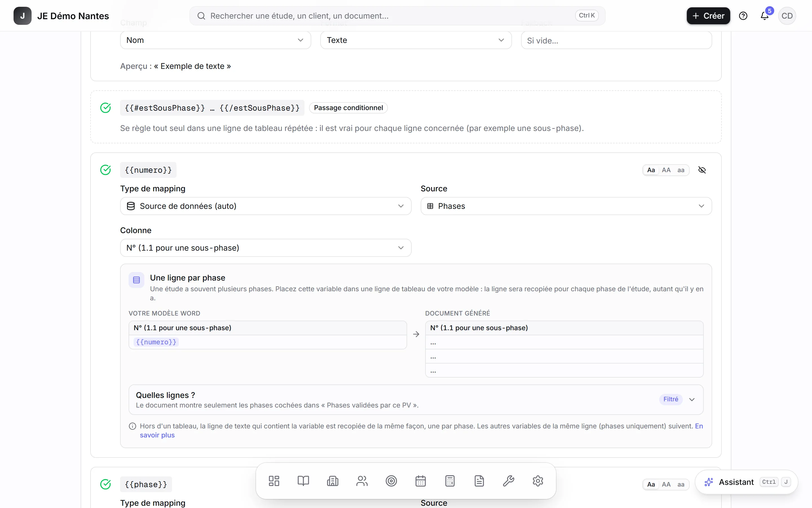The width and height of the screenshot is (812, 508).
Task: Click the info icon before Hors d'un tableau
Action: 133,426
